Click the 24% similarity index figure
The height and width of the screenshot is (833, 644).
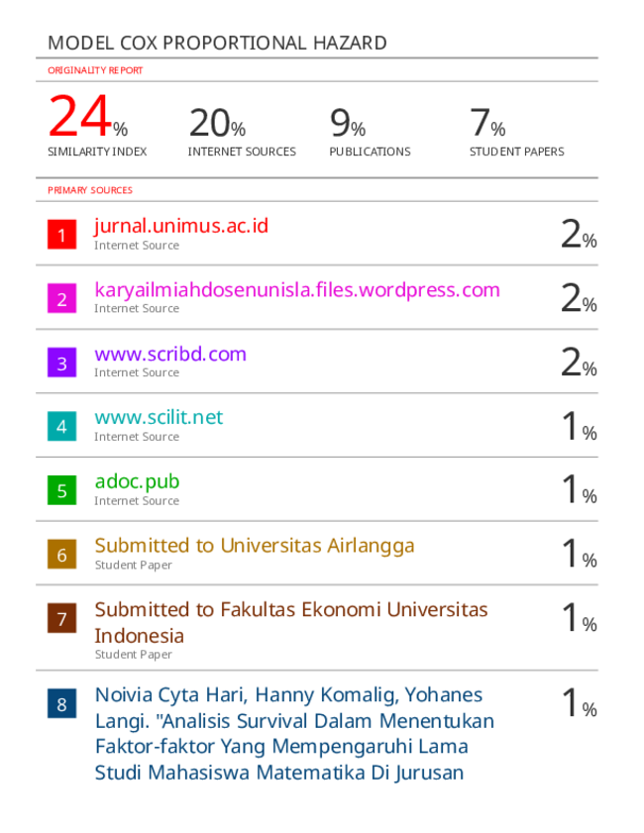pos(88,116)
